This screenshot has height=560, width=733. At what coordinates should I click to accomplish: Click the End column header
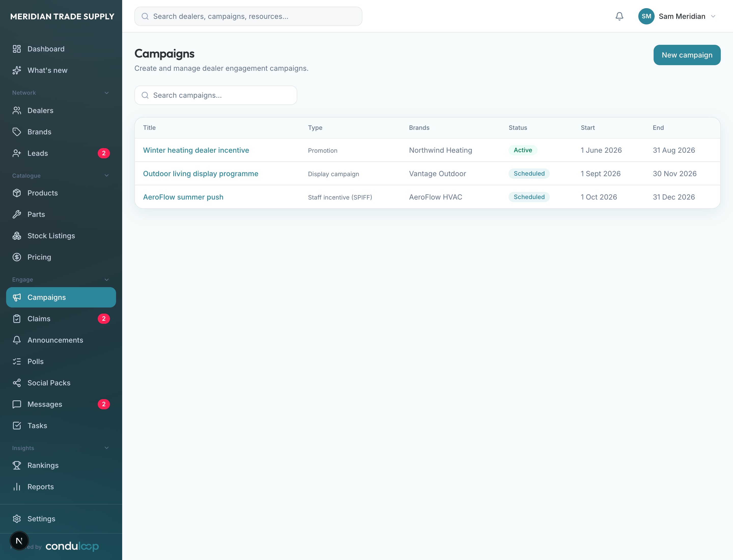click(x=658, y=128)
